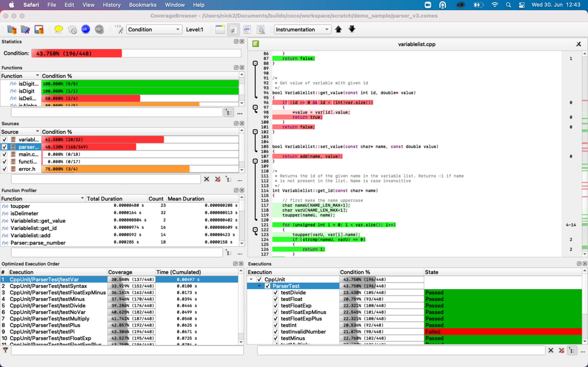This screenshot has height=367, width=588.
Task: Click the open folder database icon
Action: [x=11, y=29]
